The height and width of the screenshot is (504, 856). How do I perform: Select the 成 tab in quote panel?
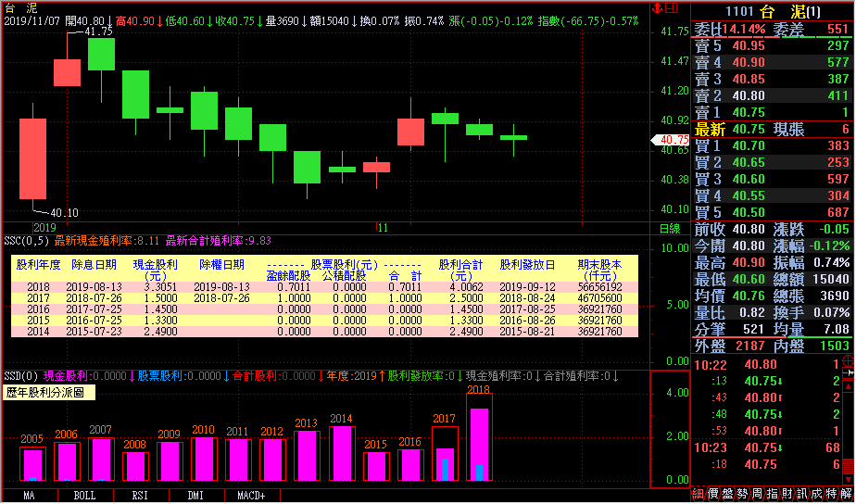coord(816,495)
